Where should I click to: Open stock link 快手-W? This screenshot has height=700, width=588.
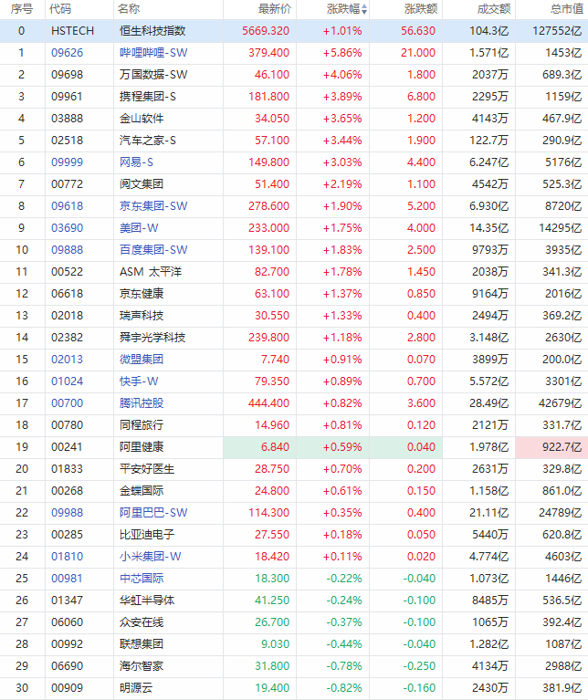pyautogui.click(x=139, y=381)
